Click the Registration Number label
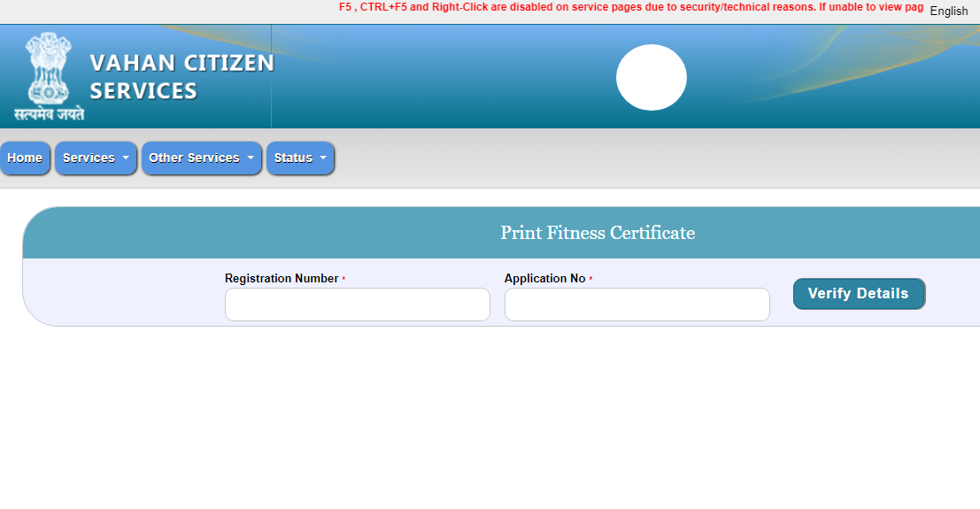980x509 pixels. (x=282, y=278)
